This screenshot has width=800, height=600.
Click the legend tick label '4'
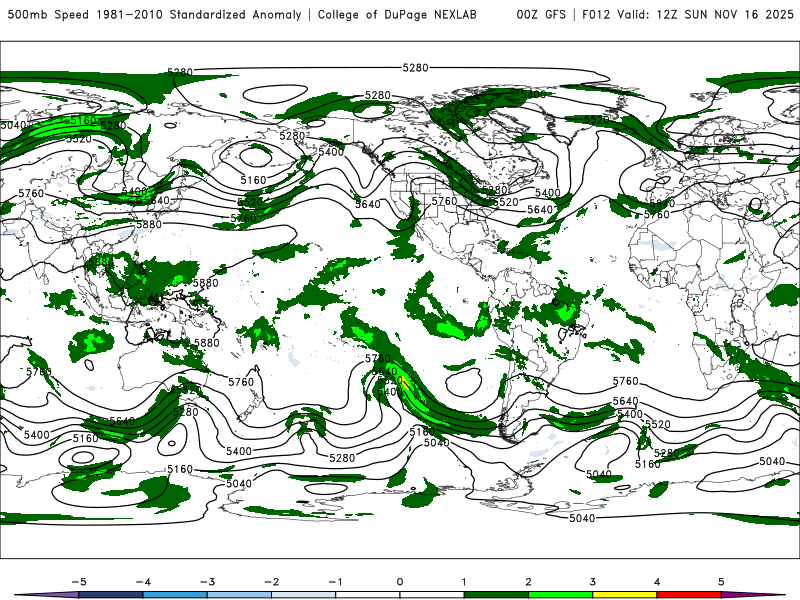click(657, 582)
